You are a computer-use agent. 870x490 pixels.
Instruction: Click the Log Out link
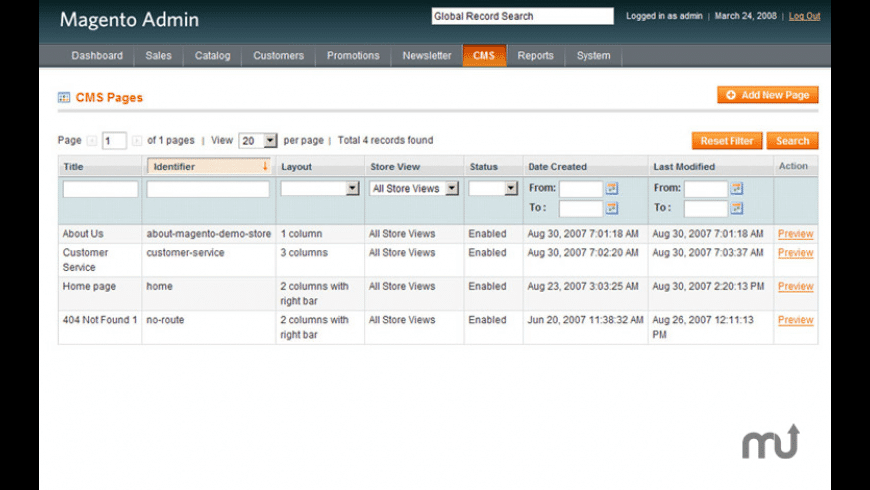pyautogui.click(x=804, y=16)
